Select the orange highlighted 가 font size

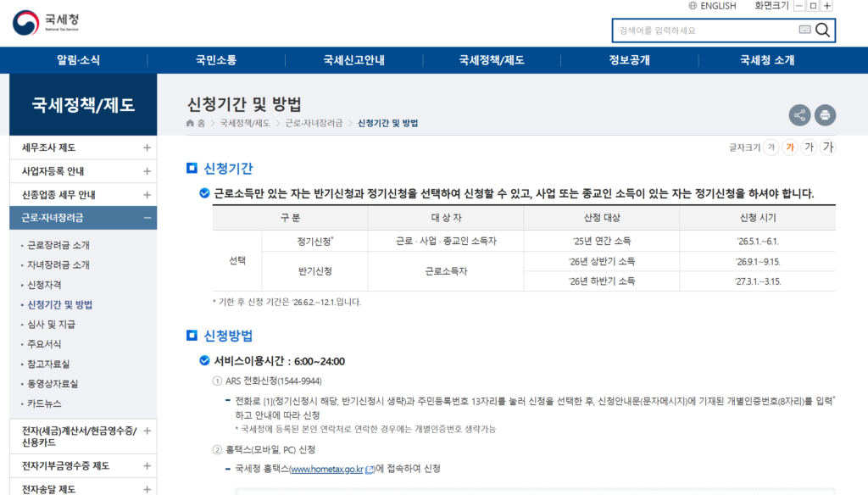(x=790, y=147)
